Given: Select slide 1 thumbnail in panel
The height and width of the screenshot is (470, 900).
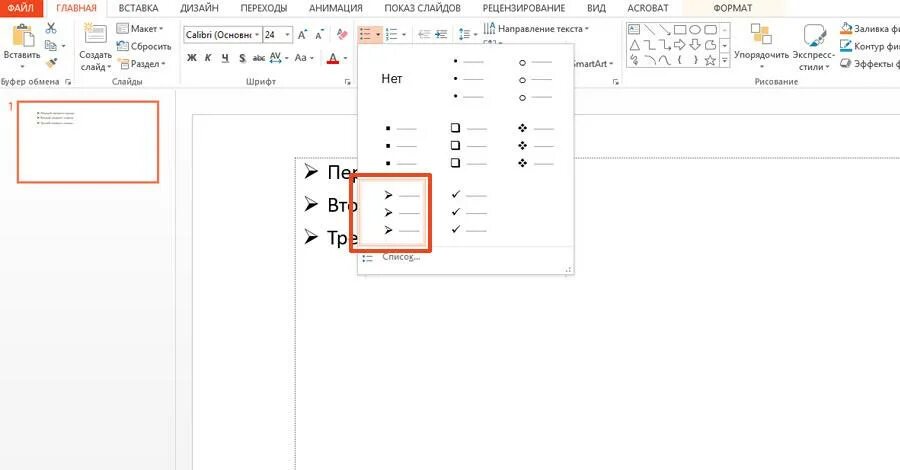Looking at the screenshot, I should coord(88,142).
